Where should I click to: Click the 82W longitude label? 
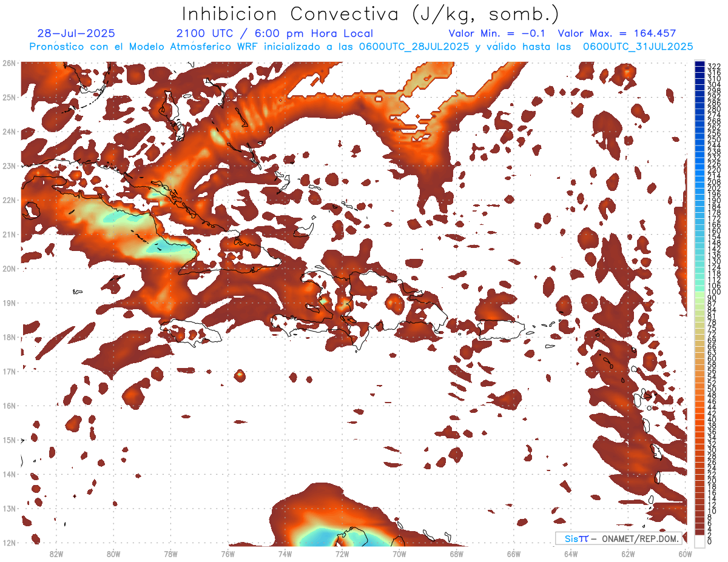[x=56, y=554]
